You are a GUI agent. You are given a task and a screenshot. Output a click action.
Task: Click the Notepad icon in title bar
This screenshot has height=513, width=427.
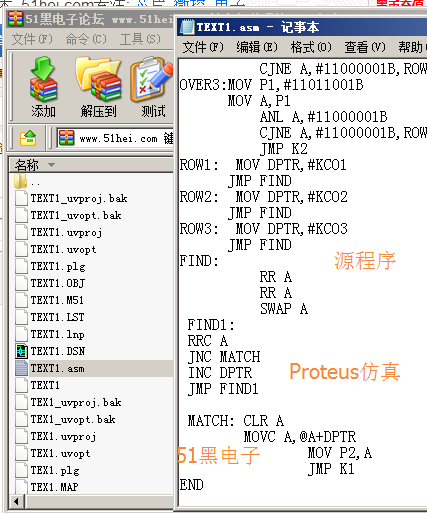[x=187, y=27]
